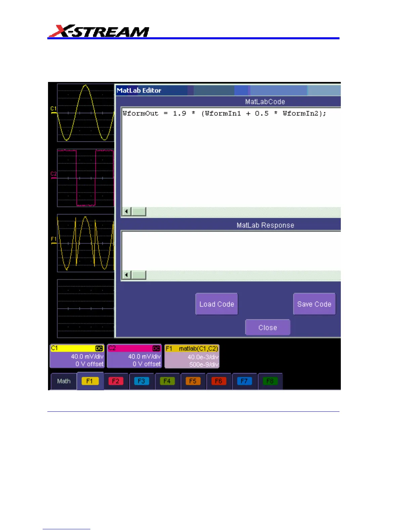This screenshot has height=532, width=411.
Task: Select the F1 math trace tab
Action: [90, 381]
